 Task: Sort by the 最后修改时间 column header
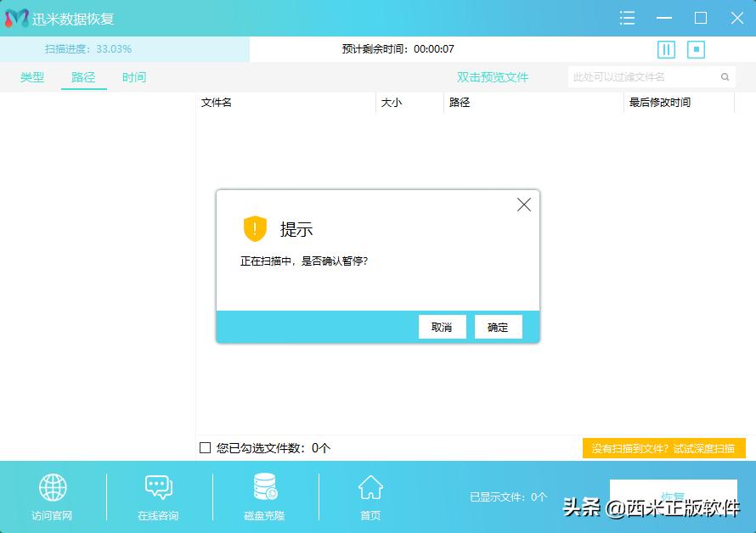point(679,102)
